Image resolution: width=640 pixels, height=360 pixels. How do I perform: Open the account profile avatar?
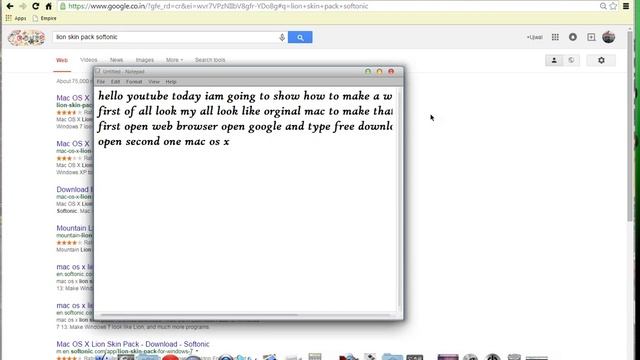coord(609,37)
